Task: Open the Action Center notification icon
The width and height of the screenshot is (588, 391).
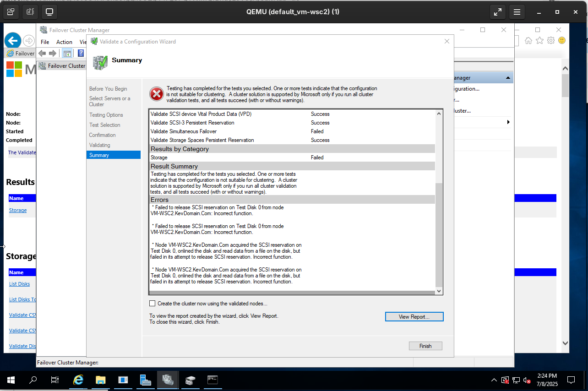Action: (x=571, y=380)
